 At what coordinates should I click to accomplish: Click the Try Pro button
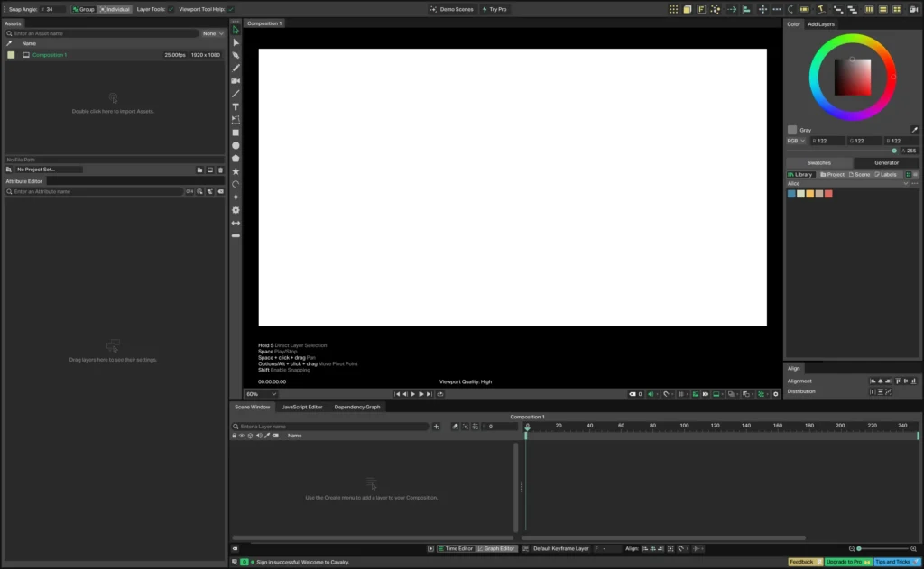tap(494, 9)
